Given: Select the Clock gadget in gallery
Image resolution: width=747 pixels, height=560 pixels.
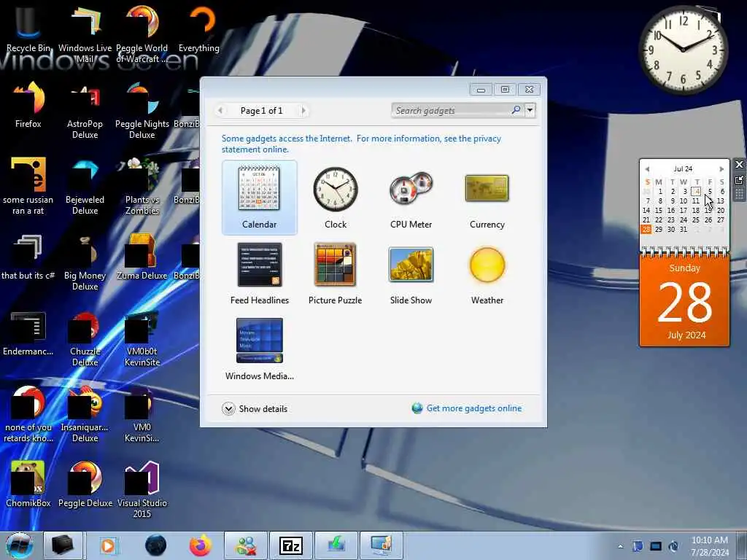Looking at the screenshot, I should (x=336, y=197).
